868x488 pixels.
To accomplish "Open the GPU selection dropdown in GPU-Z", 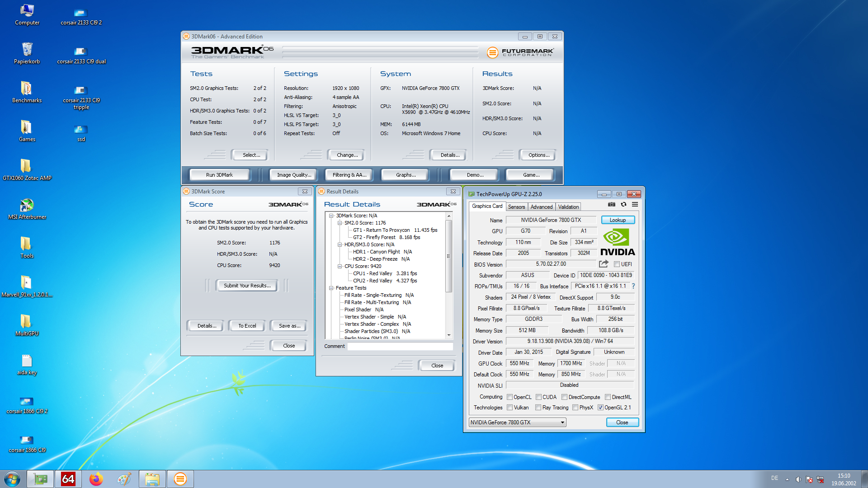I will (x=562, y=422).
